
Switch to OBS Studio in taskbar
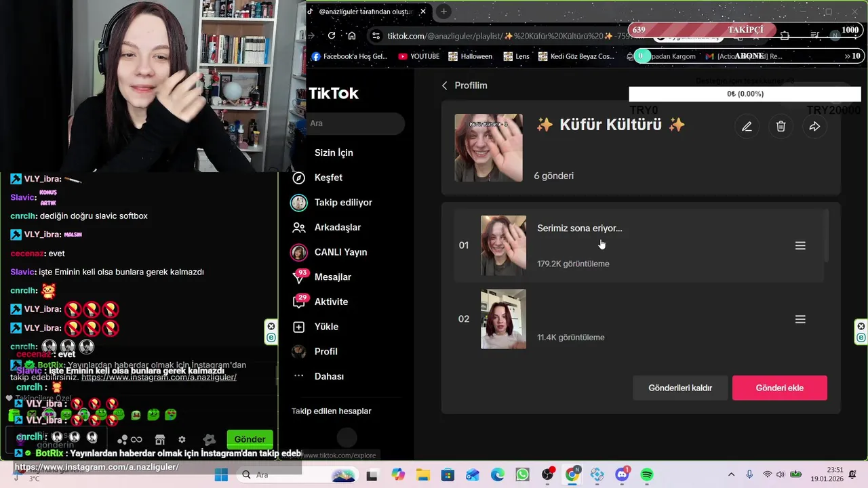coord(548,475)
